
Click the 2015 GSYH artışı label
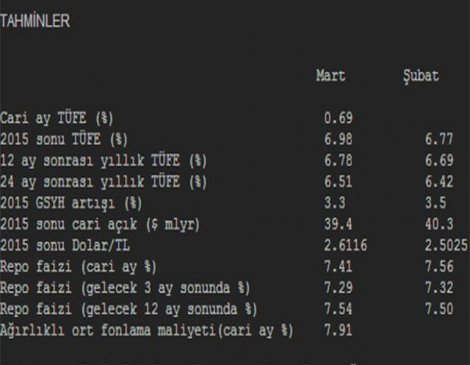(71, 203)
